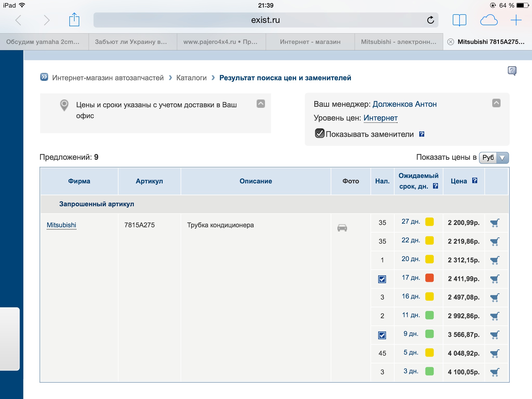Viewport: 532px width, 399px height.
Task: Open iCloud tabs cloud icon
Action: 489,20
